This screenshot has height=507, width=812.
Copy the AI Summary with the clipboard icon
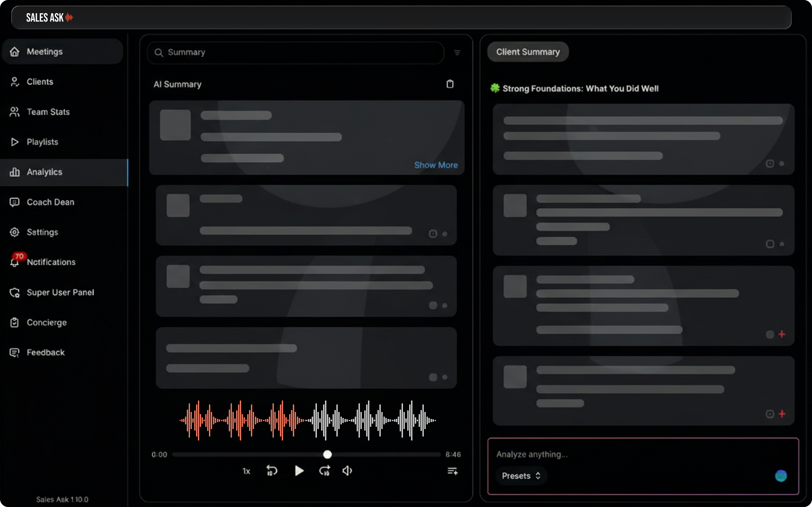pos(450,84)
